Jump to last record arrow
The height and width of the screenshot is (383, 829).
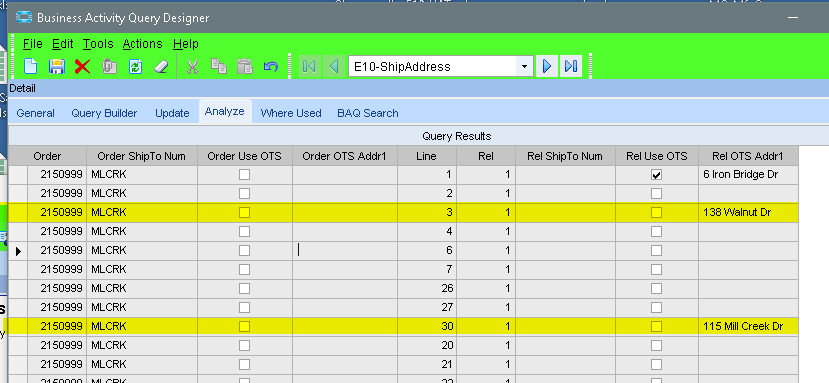[571, 66]
